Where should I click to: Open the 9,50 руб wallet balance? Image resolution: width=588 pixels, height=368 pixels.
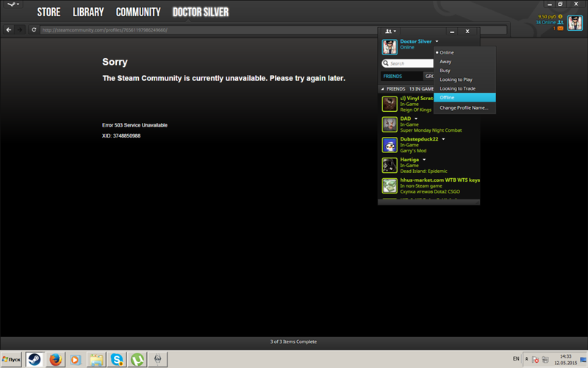(x=547, y=16)
